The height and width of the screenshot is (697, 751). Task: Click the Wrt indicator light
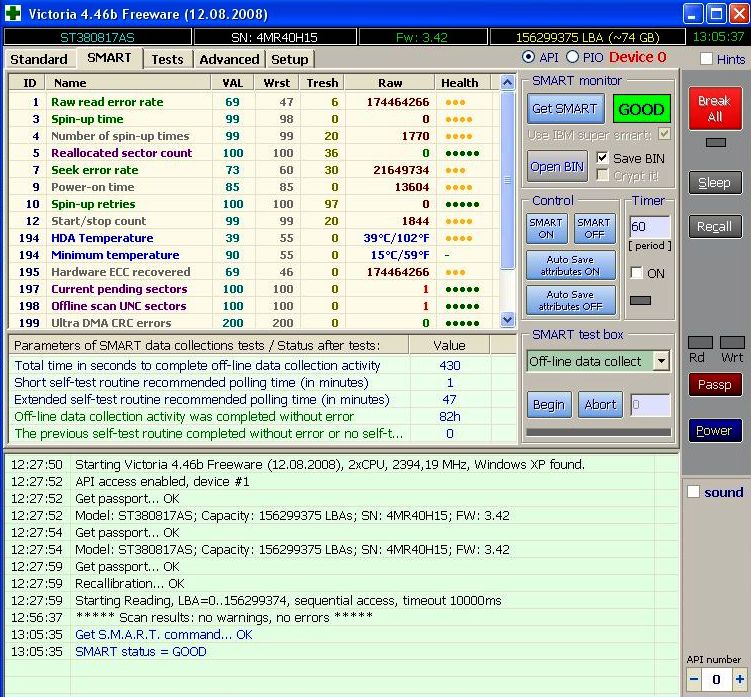(732, 342)
